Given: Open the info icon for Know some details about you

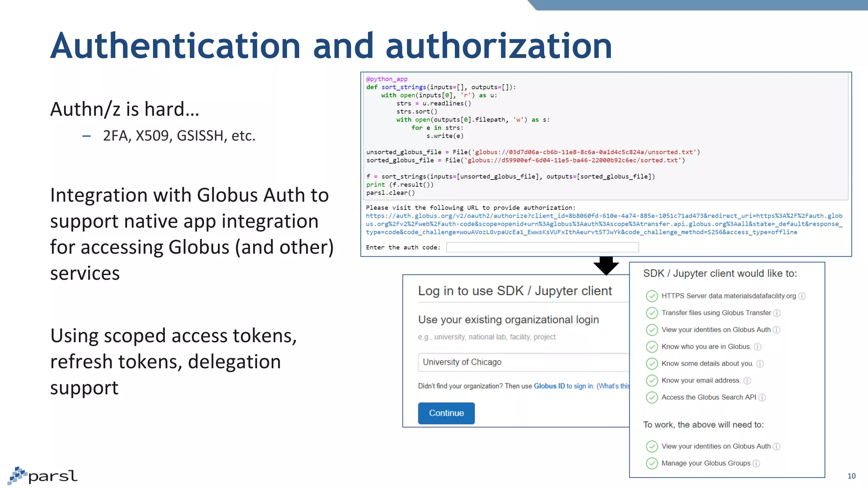Looking at the screenshot, I should click(760, 364).
